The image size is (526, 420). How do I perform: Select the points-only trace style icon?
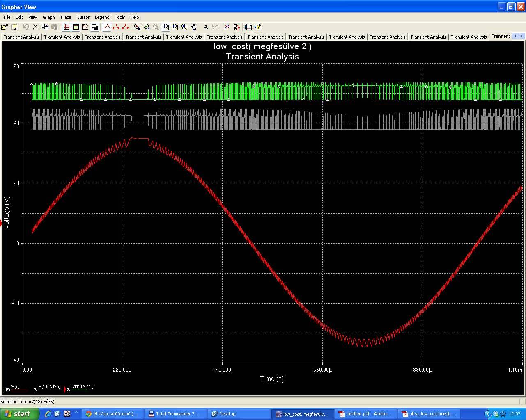pyautogui.click(x=116, y=27)
